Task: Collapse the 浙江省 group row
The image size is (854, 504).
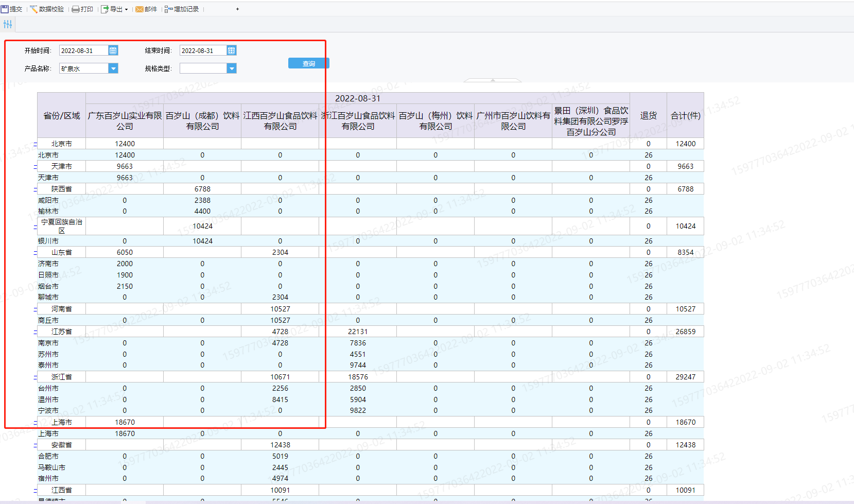Action: point(35,377)
